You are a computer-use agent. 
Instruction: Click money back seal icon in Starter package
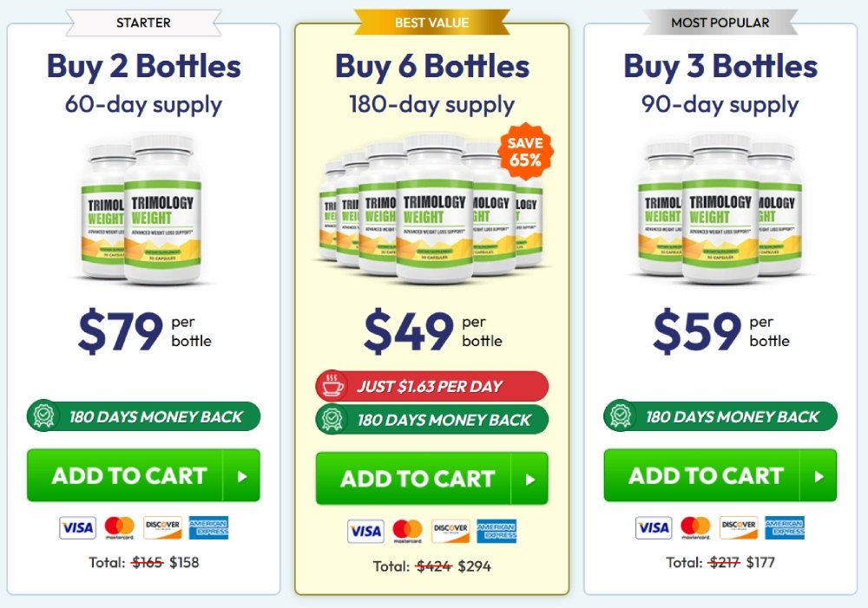point(44,417)
